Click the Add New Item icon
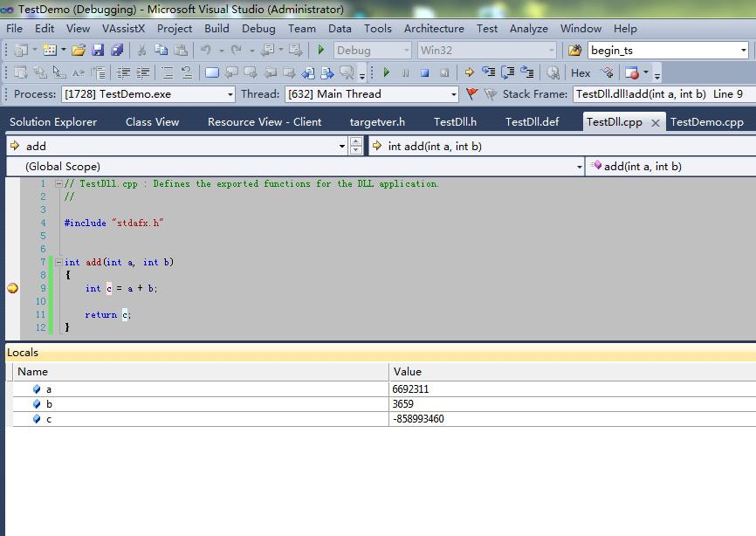Viewport: 756px width, 536px height. tap(50, 50)
